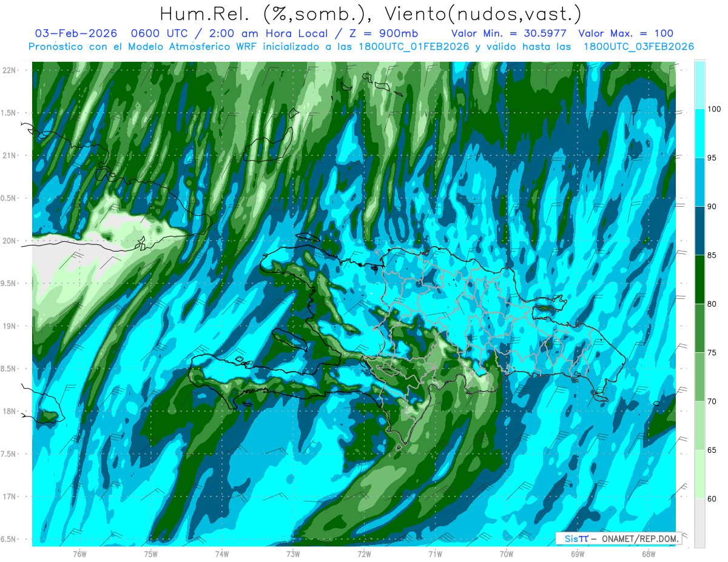The image size is (728, 562).
Task: Click the '20N' latitude label
Action: (10, 241)
